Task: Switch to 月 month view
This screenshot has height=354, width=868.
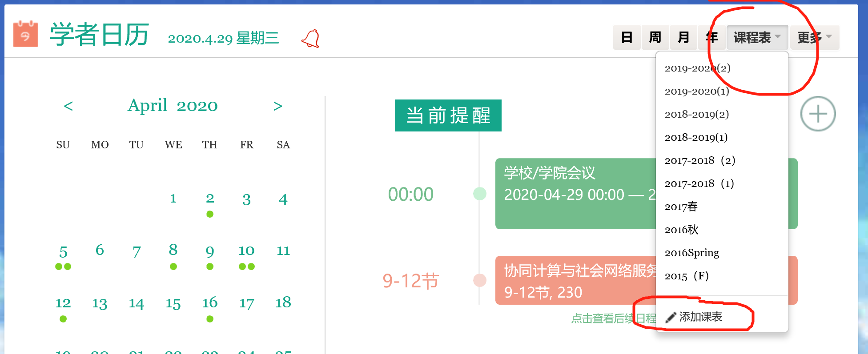Action: [683, 37]
